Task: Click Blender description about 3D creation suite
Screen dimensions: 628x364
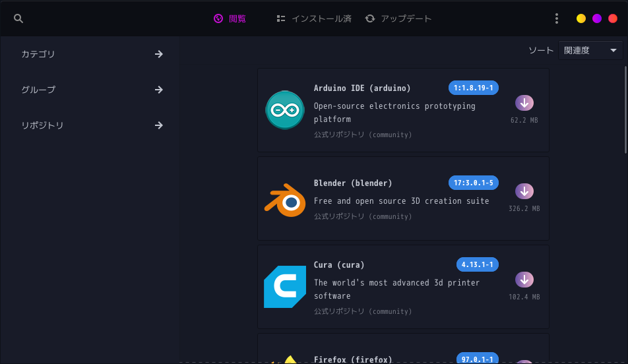Action: [401, 200]
